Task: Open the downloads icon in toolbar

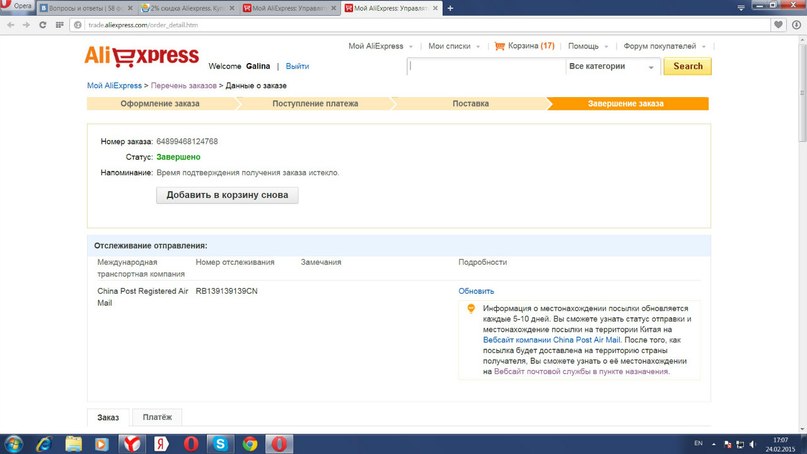Action: coord(796,25)
